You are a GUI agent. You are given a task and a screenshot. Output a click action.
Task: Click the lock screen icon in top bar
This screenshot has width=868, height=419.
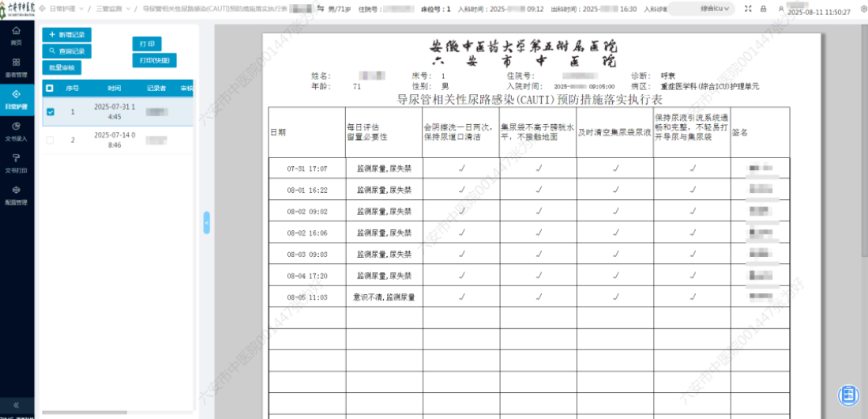tap(763, 9)
